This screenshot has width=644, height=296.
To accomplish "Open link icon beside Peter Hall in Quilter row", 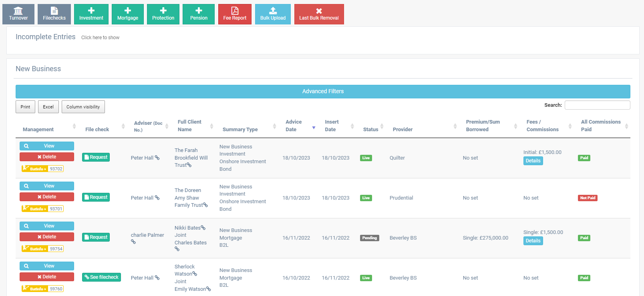I will coord(157,158).
